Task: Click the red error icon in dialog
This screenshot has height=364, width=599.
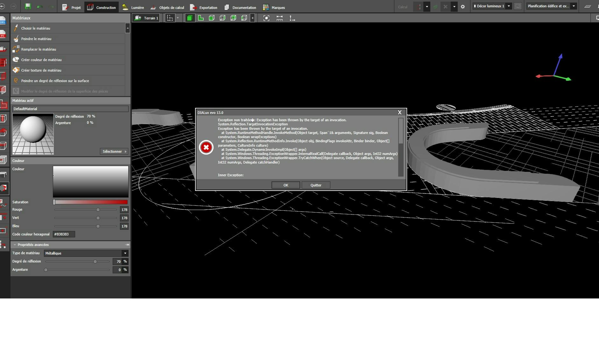Action: [206, 147]
